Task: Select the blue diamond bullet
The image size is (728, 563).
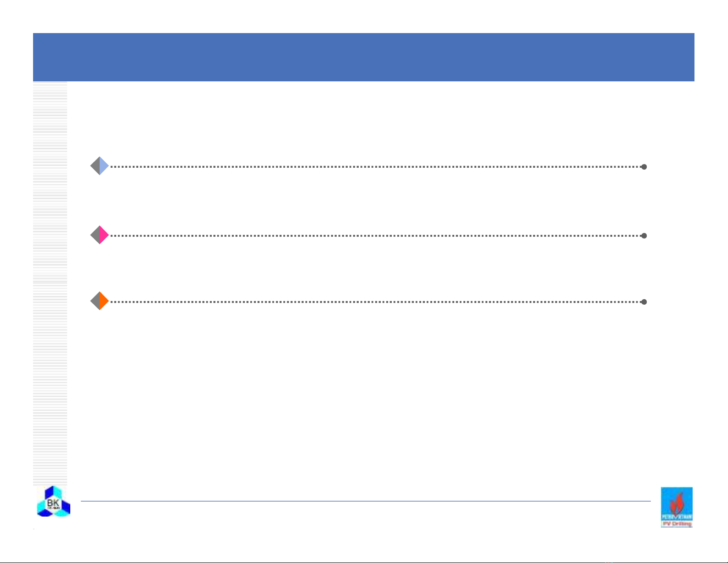Action: point(99,166)
